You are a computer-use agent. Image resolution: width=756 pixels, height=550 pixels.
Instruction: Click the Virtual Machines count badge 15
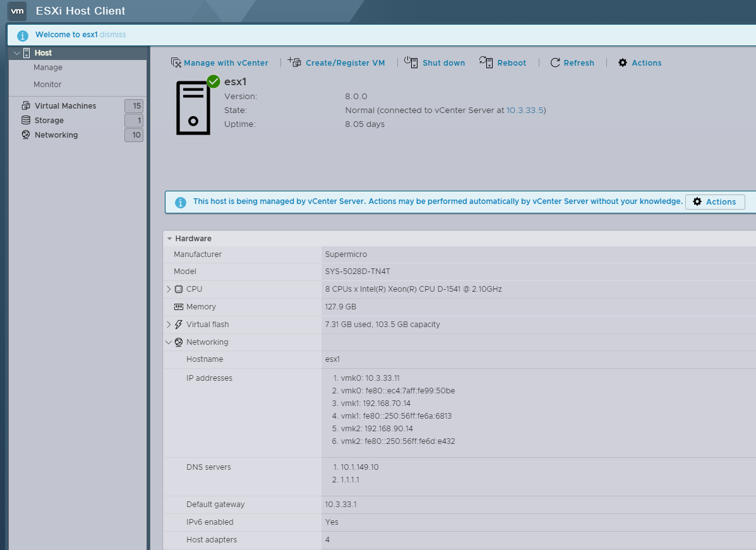[x=134, y=106]
